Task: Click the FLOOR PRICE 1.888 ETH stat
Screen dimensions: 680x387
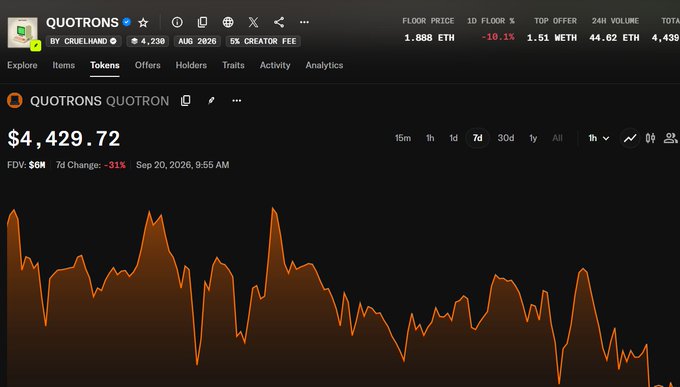Action: 429,30
